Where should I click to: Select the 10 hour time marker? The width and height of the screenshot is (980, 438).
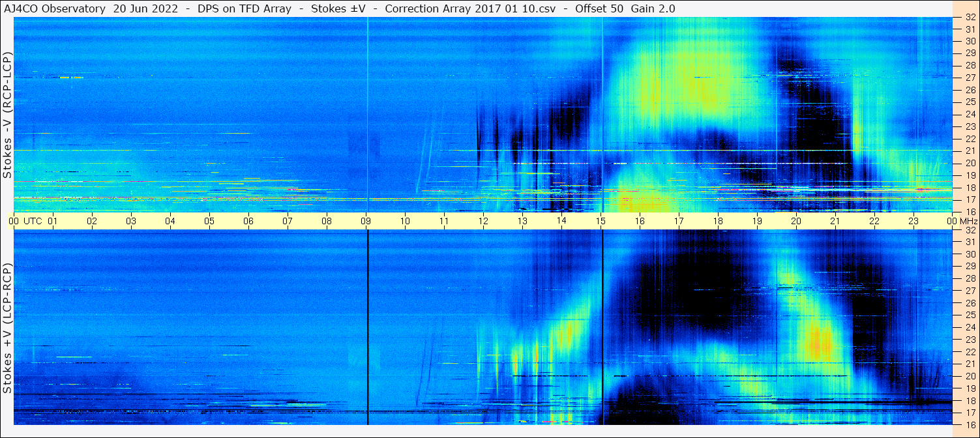tap(405, 221)
